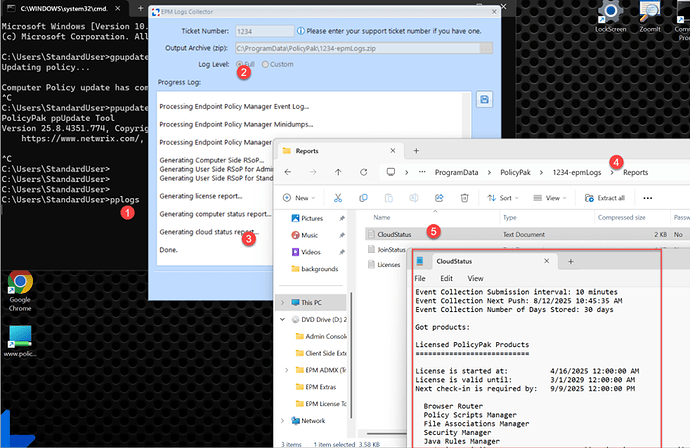The height and width of the screenshot is (448, 690).
Task: Click the browse button beside Output Archive
Action: (x=486, y=48)
